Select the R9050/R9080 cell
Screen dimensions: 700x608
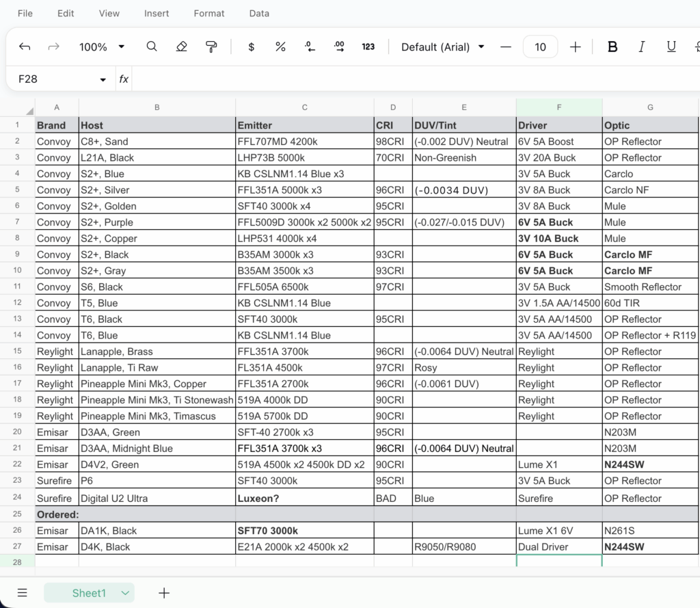point(464,546)
